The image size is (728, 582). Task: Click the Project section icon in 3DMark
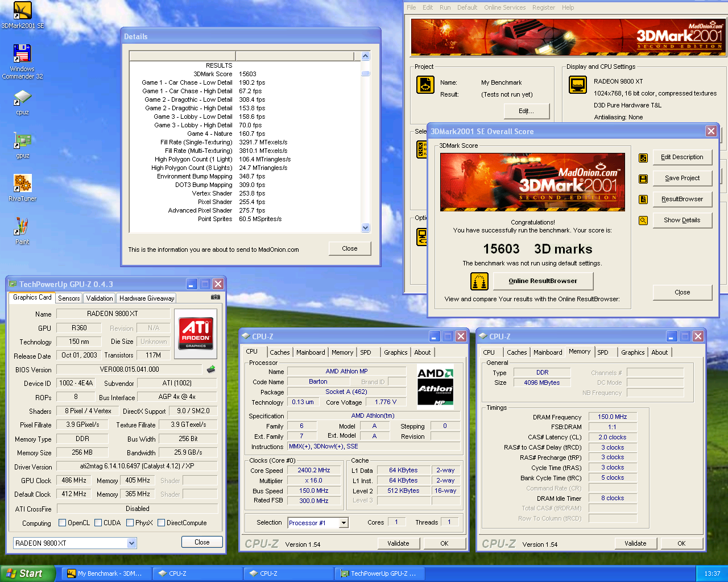click(425, 85)
